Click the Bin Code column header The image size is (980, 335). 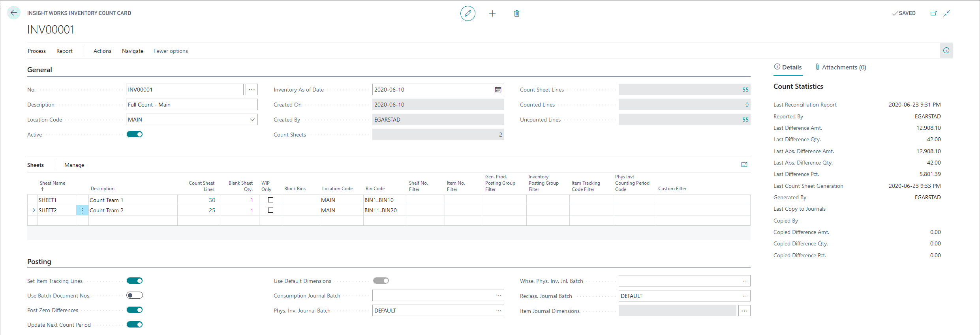(x=375, y=189)
